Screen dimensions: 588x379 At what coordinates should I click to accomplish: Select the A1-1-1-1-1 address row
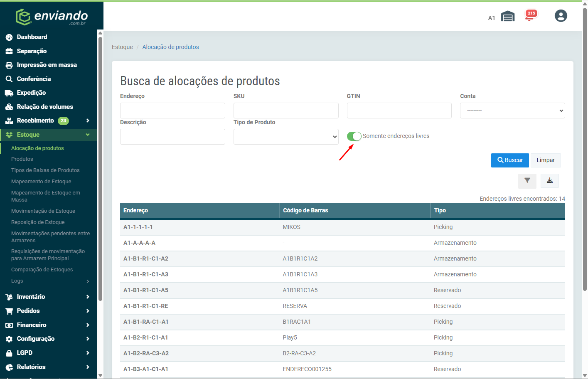click(x=342, y=227)
